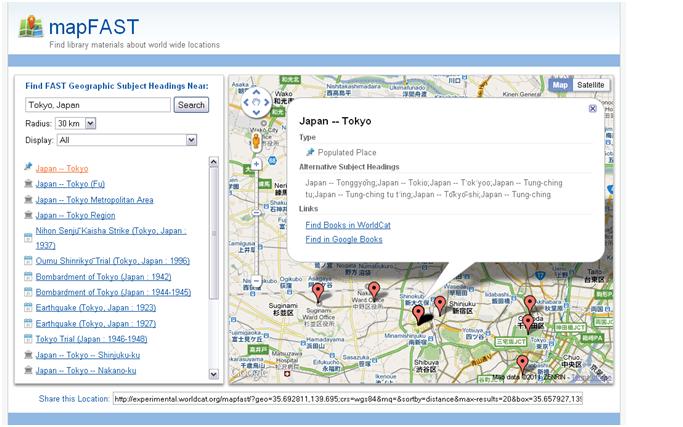Click the Street View pegman icon

pos(256,142)
